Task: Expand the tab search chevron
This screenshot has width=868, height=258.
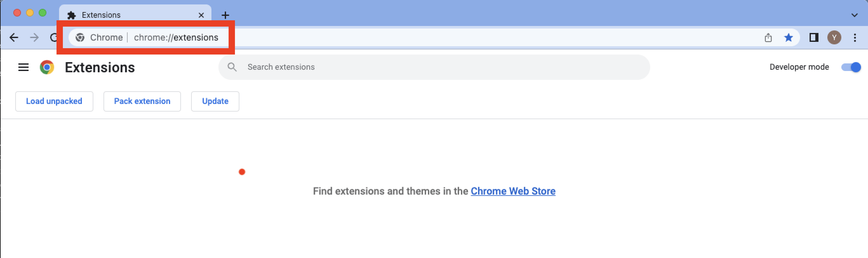Action: click(x=854, y=15)
